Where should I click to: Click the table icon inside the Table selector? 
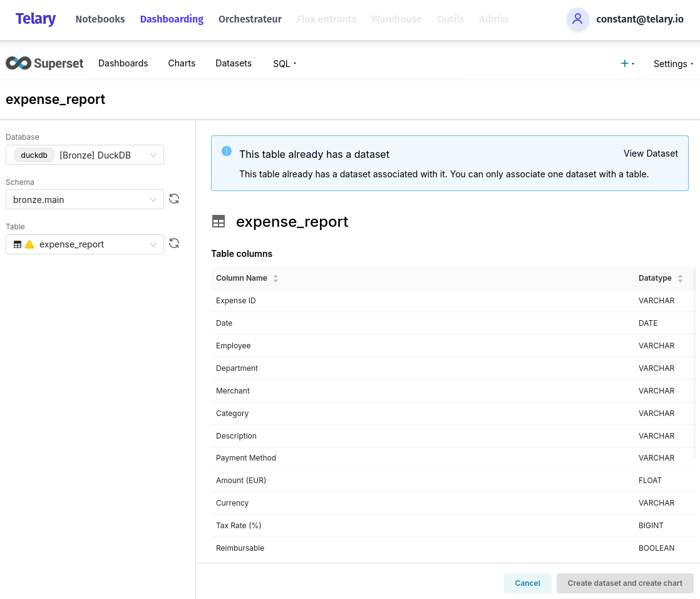coord(17,244)
